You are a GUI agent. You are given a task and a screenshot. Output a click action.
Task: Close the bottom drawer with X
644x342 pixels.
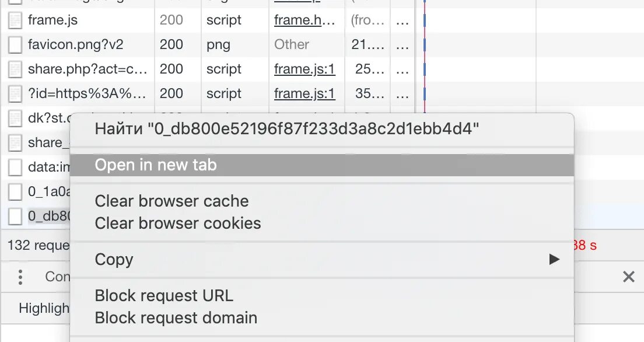pyautogui.click(x=628, y=277)
